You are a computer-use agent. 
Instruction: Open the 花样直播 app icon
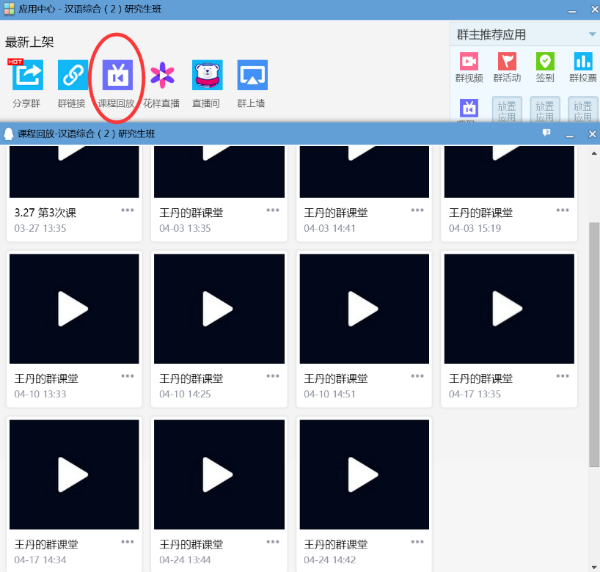click(x=163, y=76)
